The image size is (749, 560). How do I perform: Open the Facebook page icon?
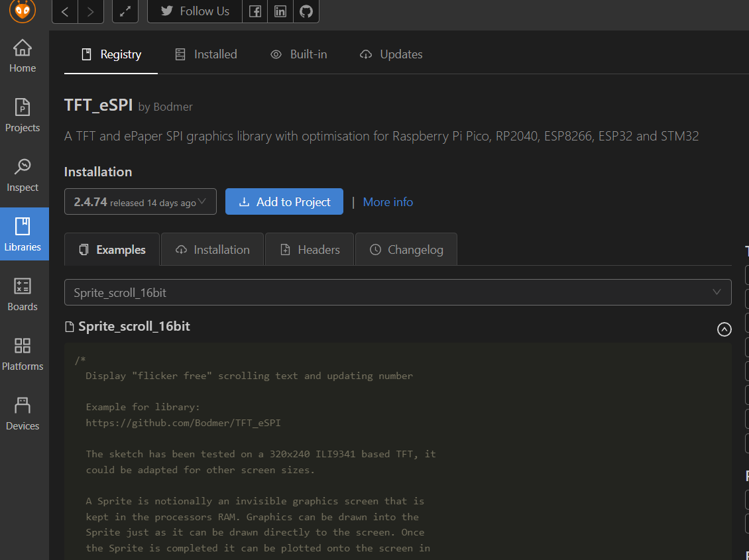(x=255, y=11)
